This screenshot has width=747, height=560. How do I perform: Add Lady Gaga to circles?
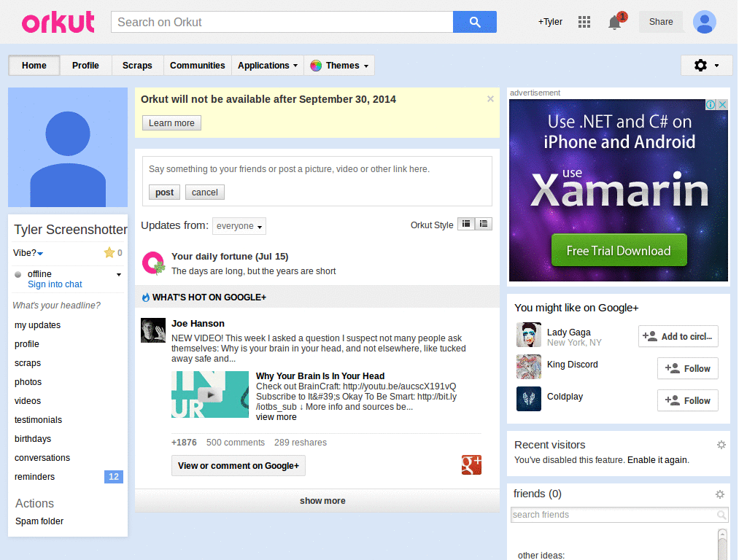[678, 336]
